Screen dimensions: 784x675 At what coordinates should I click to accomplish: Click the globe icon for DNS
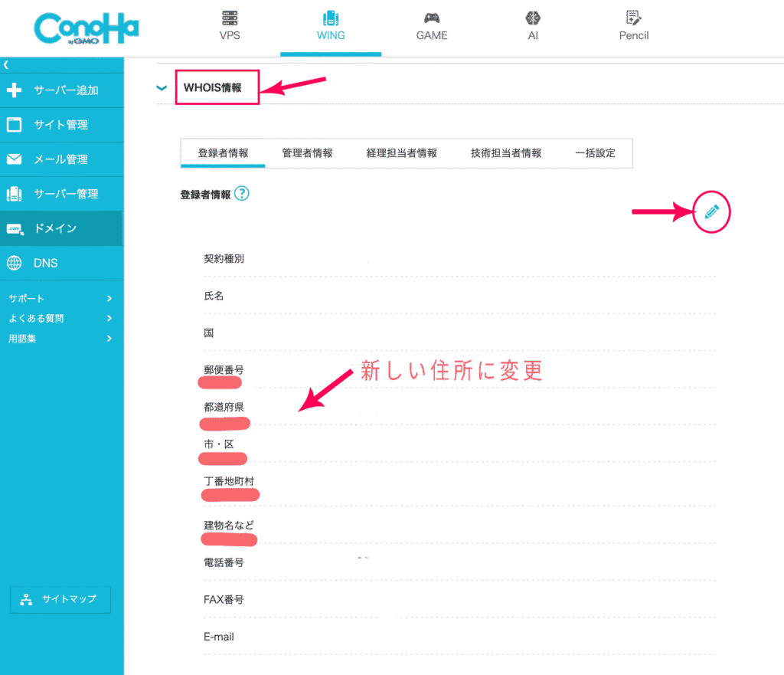(x=14, y=263)
